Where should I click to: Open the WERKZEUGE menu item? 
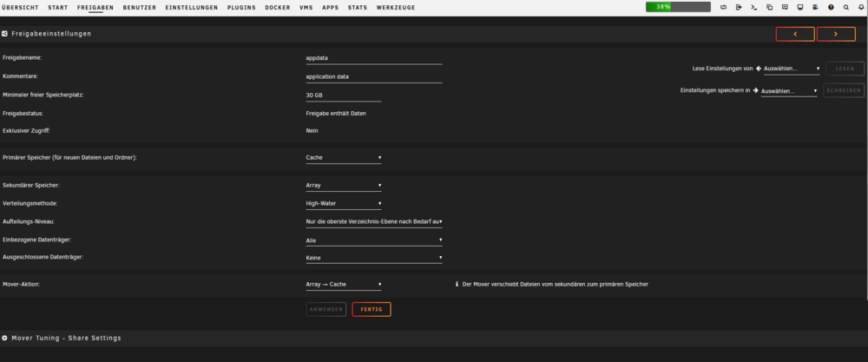coord(396,8)
